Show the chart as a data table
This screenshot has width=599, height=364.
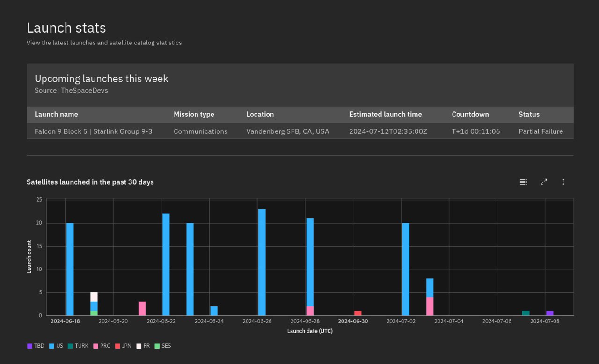[x=523, y=182]
